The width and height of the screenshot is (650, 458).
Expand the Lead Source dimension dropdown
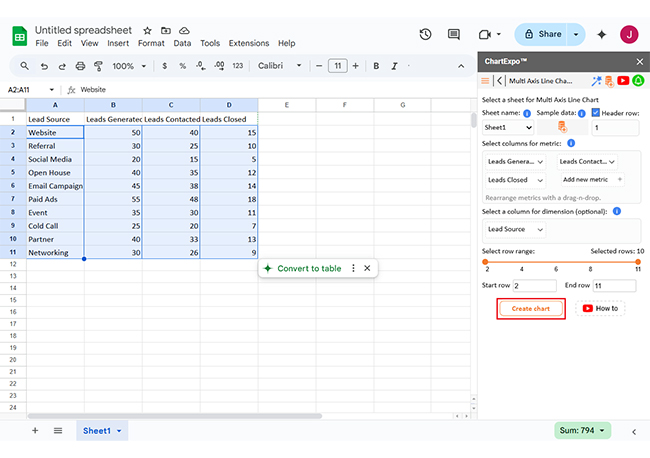(514, 229)
